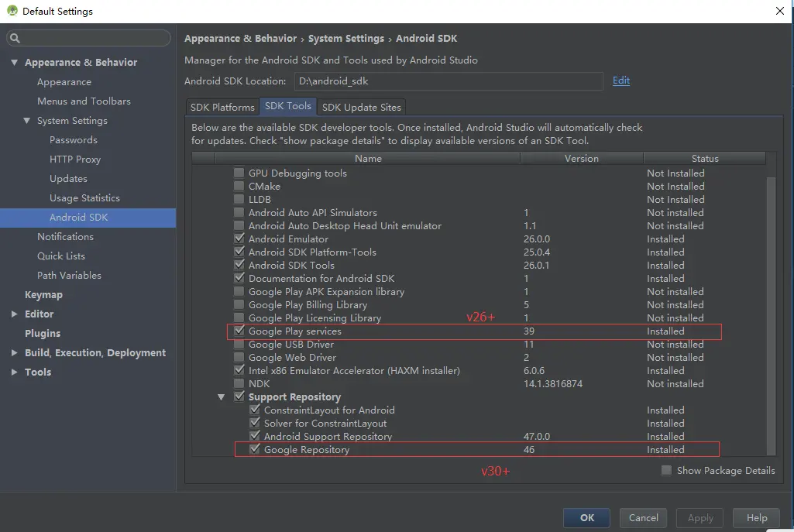Collapse the Appearance & Behavior tree arrow
The image size is (794, 532).
(x=14, y=62)
